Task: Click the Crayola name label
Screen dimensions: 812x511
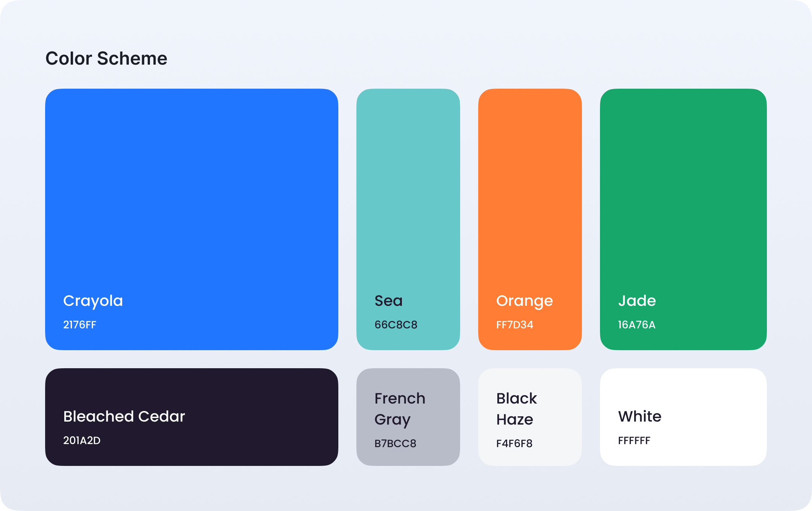Action: tap(93, 301)
